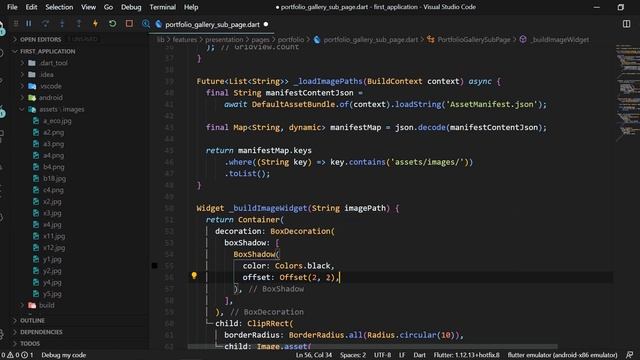The width and height of the screenshot is (640, 360).
Task: Expand the Open Editors section
Action: (40, 40)
